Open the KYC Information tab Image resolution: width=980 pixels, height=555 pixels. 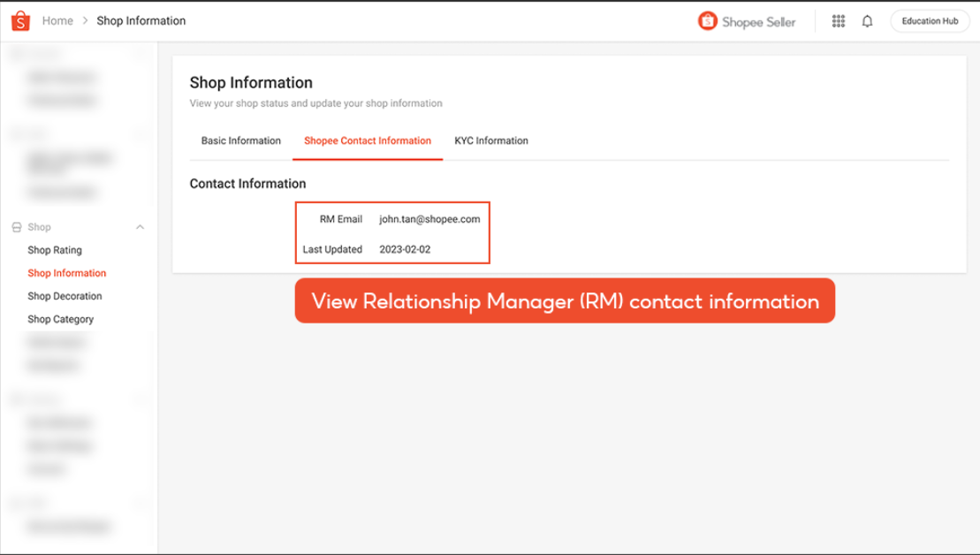coord(491,141)
